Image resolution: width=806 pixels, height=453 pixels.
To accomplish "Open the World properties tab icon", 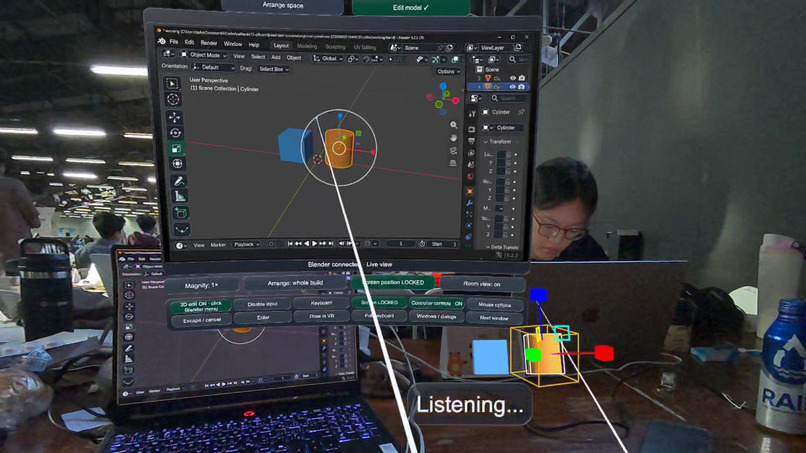I will [470, 177].
